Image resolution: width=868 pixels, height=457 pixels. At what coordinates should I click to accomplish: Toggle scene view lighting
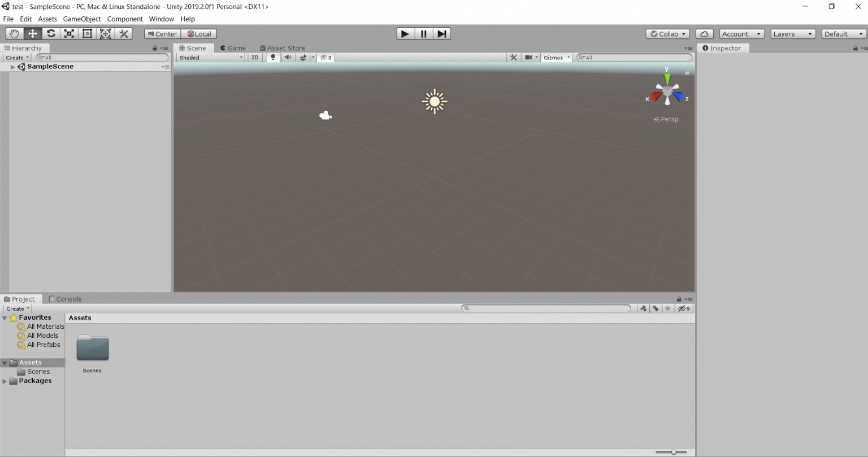[x=273, y=57]
